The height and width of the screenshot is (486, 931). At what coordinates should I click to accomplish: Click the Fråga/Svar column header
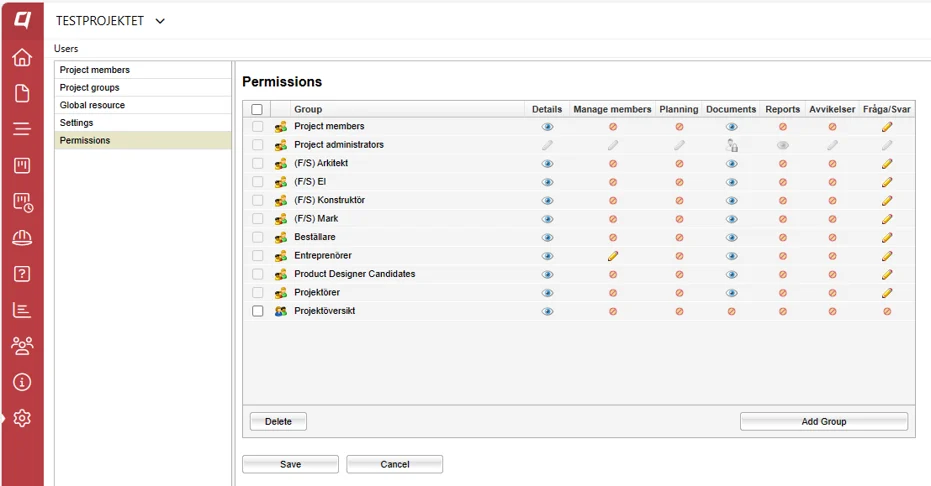[x=886, y=109]
